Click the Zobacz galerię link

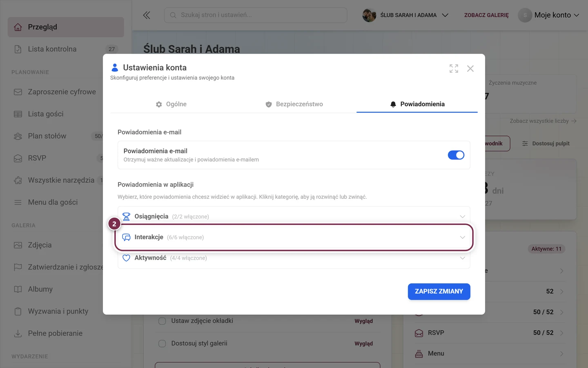coord(486,15)
